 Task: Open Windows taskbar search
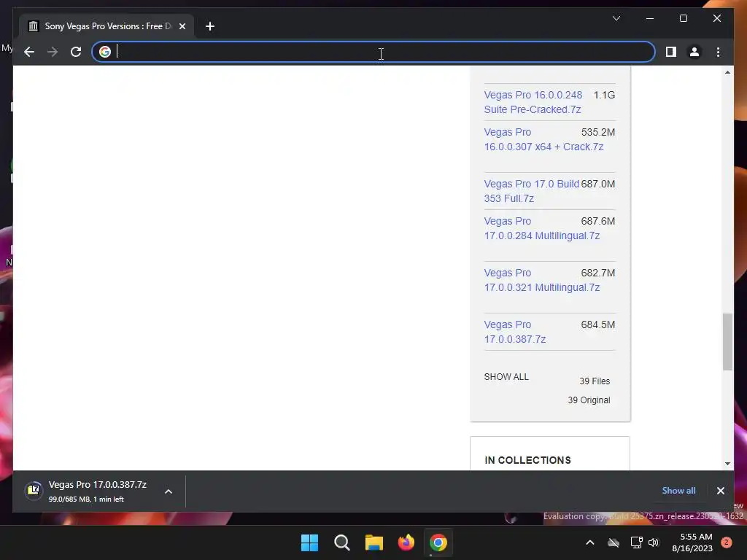(341, 542)
